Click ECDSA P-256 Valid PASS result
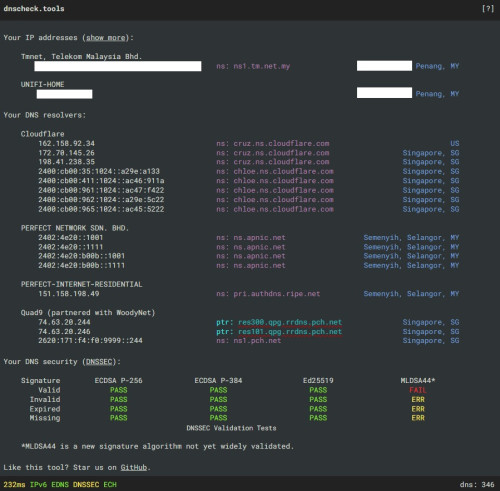This screenshot has width=500, height=491. pos(119,390)
